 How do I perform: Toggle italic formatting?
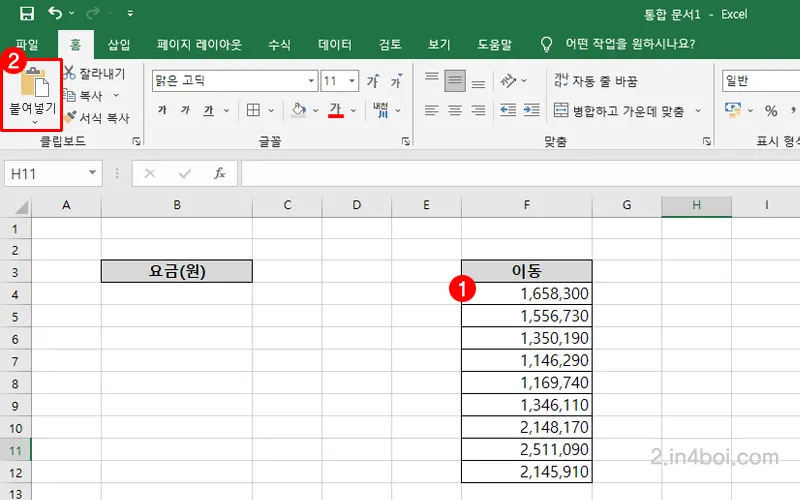(x=186, y=110)
